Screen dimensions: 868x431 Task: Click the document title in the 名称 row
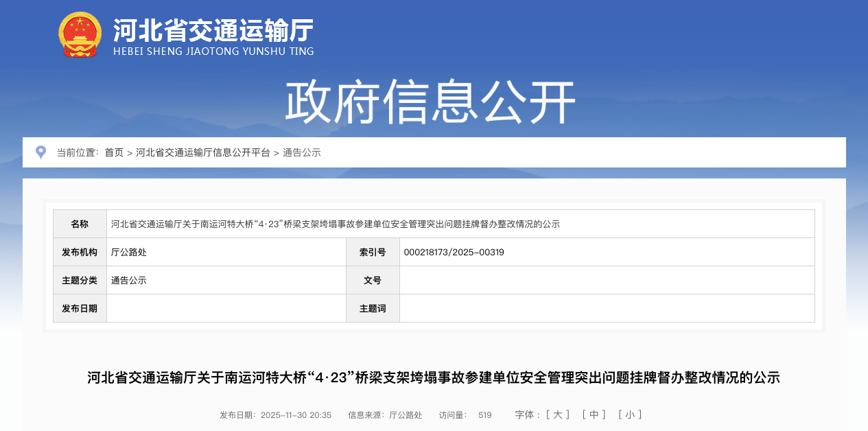(x=335, y=224)
